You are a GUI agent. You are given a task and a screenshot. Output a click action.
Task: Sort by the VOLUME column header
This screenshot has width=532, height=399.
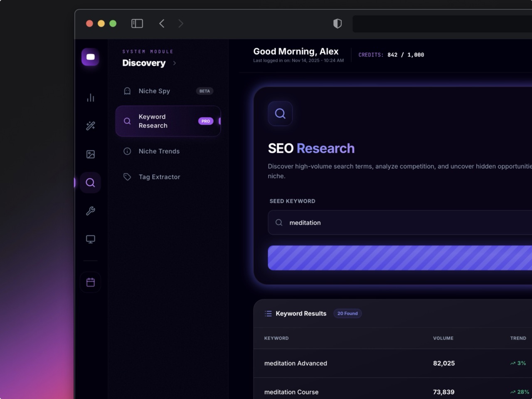click(443, 338)
